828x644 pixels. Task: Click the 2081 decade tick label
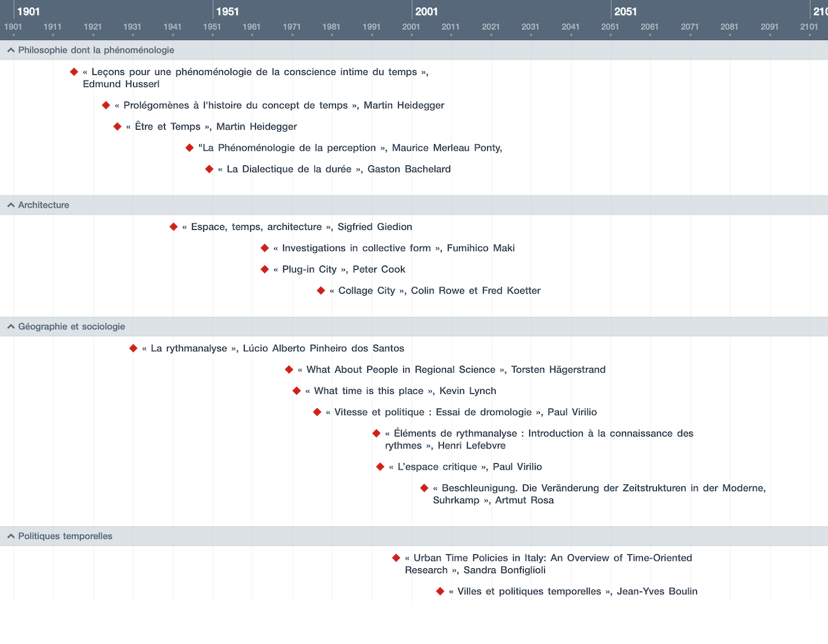[x=729, y=27]
